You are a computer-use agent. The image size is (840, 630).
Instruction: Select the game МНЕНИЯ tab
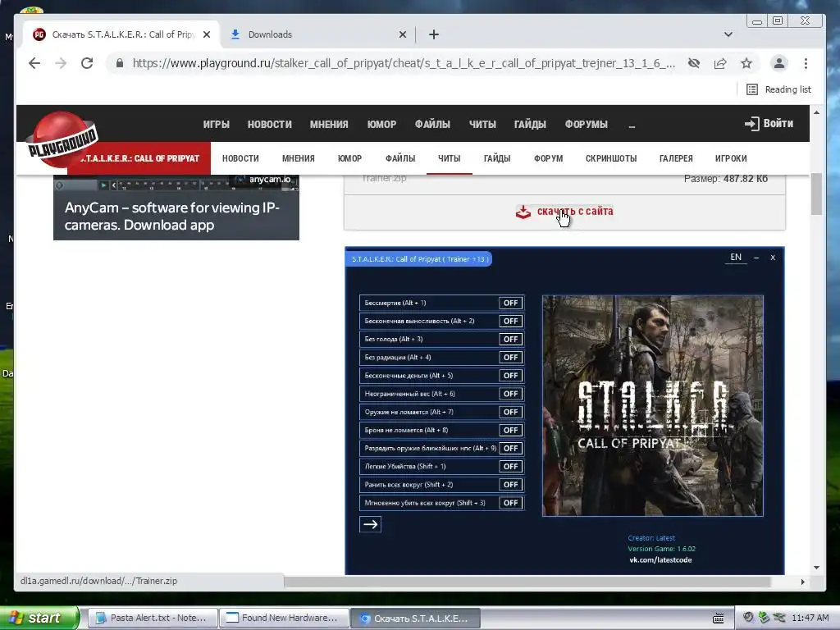point(299,158)
